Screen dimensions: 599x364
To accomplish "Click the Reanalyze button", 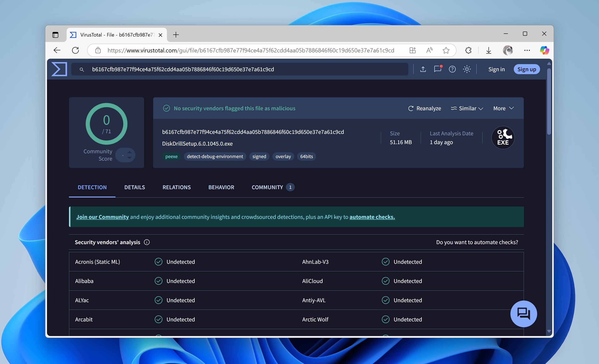I will (x=425, y=108).
